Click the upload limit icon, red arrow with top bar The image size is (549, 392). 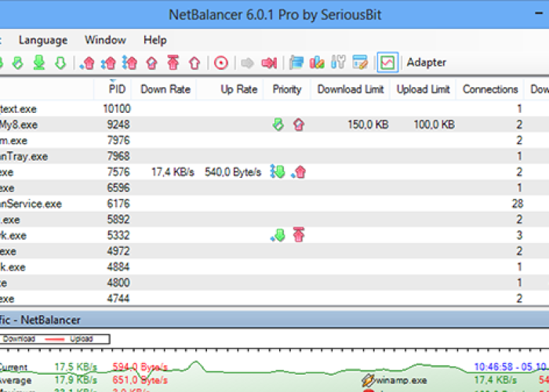(173, 62)
